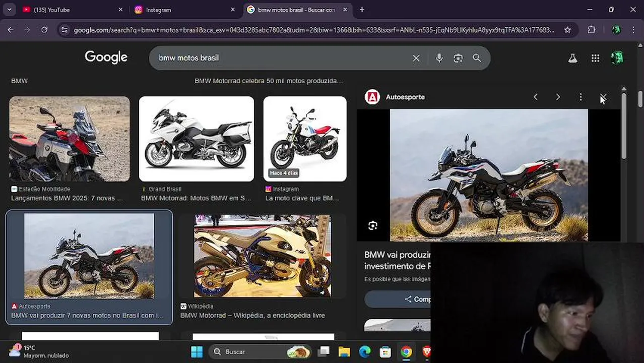Click the Compartir share button
This screenshot has height=363, width=644.
[398, 299]
